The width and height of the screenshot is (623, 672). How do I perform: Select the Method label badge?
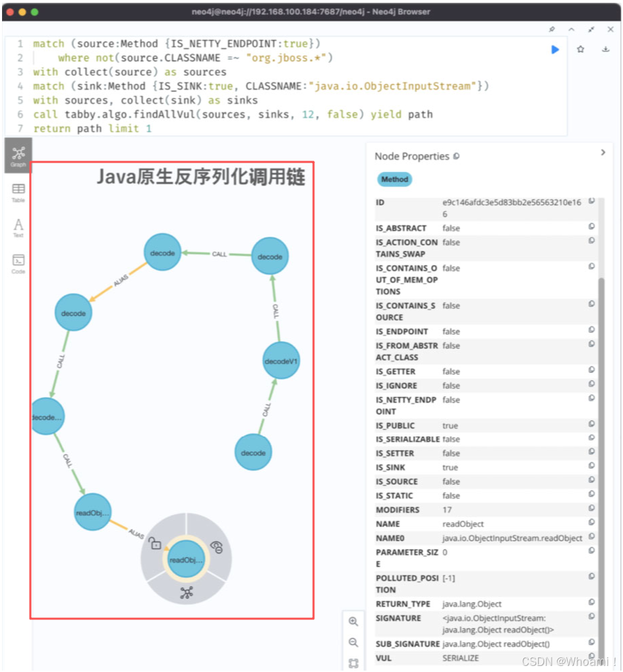(x=394, y=179)
